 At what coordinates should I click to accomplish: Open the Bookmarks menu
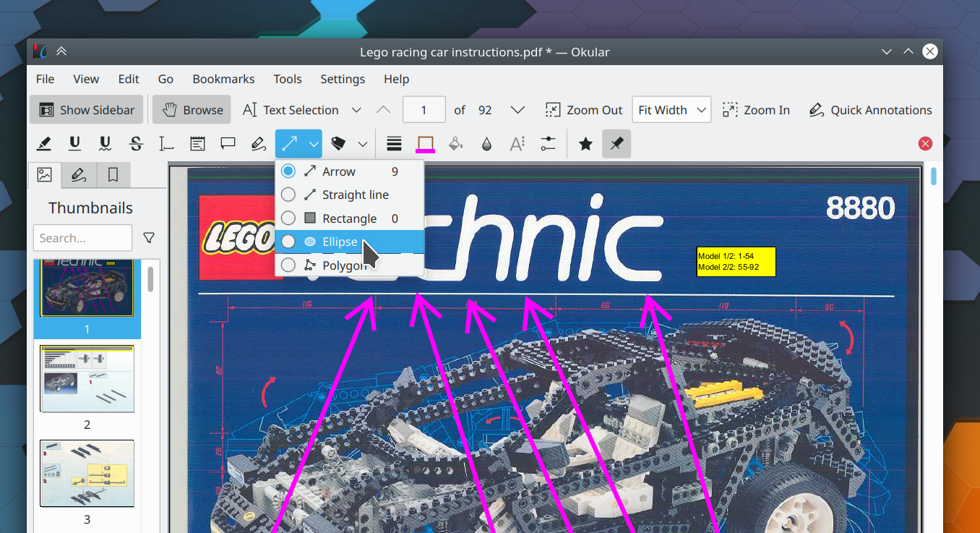coord(223,79)
